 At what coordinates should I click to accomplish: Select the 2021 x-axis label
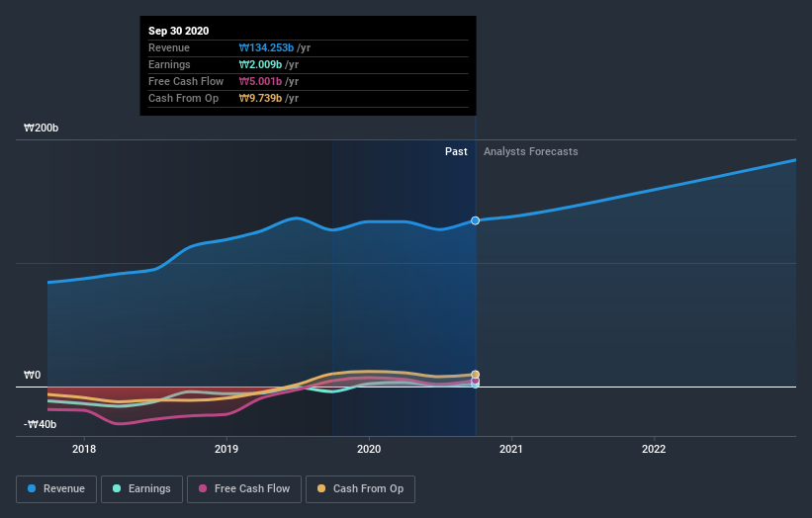(511, 449)
